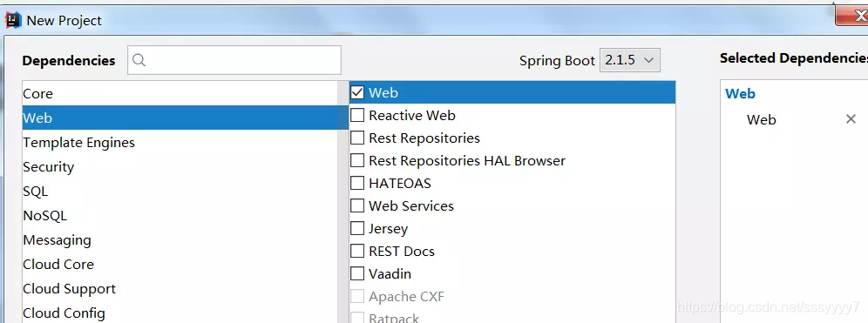Screen dimensions: 868x323
Task: Click the Spring Boot label text
Action: pyautogui.click(x=557, y=60)
